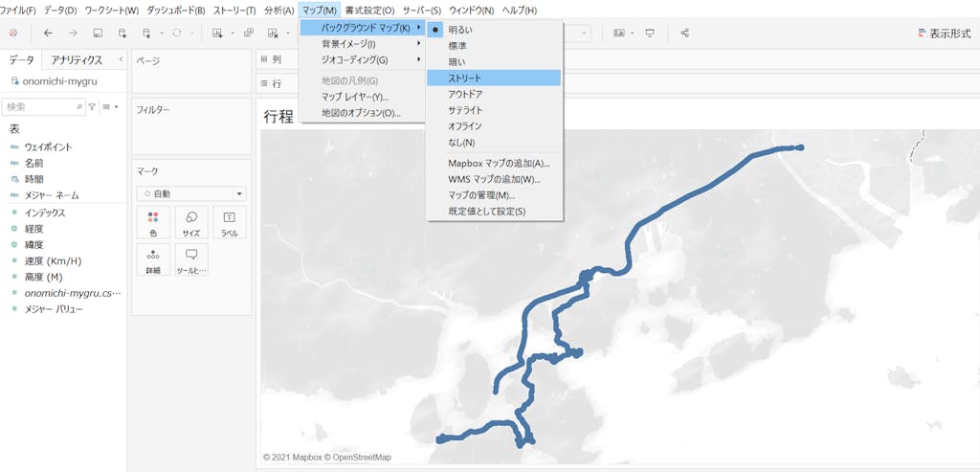Open the Size (サイズ) marks card

191,223
